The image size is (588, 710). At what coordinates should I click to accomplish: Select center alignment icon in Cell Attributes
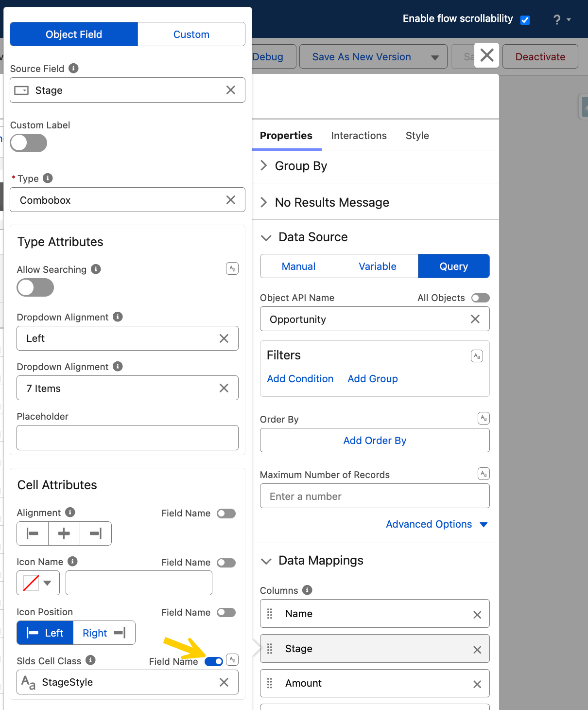pos(64,533)
